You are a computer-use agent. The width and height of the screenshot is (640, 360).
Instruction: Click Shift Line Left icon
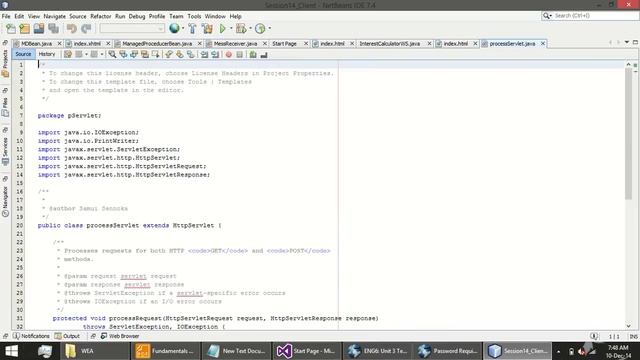(204, 54)
